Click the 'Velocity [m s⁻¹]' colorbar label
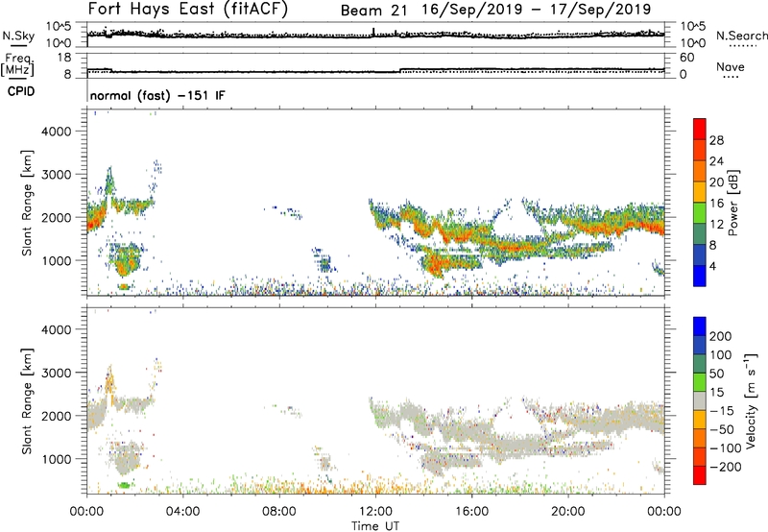 coord(751,401)
